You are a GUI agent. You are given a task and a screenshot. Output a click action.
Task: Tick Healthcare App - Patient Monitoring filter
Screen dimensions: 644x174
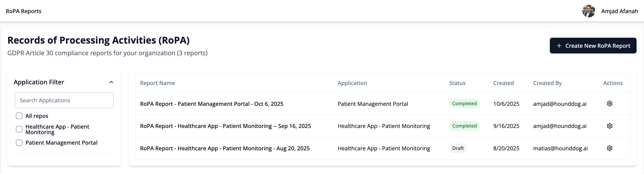pyautogui.click(x=19, y=129)
